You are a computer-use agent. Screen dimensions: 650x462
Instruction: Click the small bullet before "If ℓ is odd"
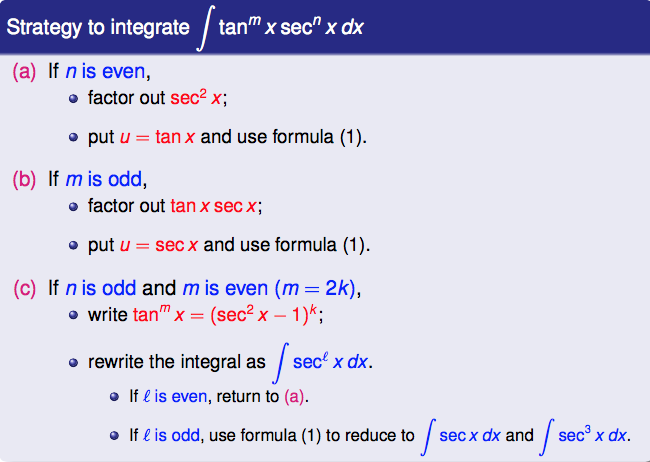point(115,436)
